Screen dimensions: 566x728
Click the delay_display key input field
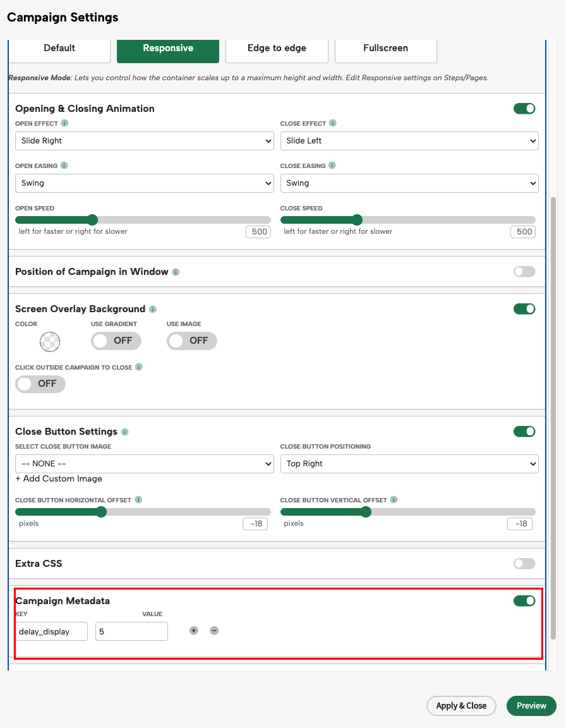(x=52, y=631)
